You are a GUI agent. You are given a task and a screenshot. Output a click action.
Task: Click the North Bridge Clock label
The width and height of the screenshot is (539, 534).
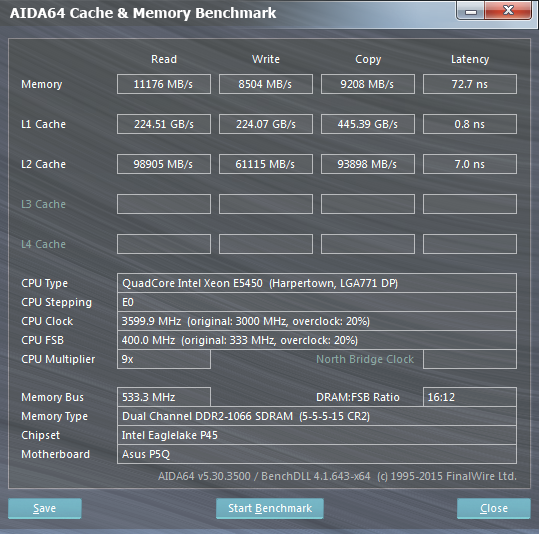point(365,359)
